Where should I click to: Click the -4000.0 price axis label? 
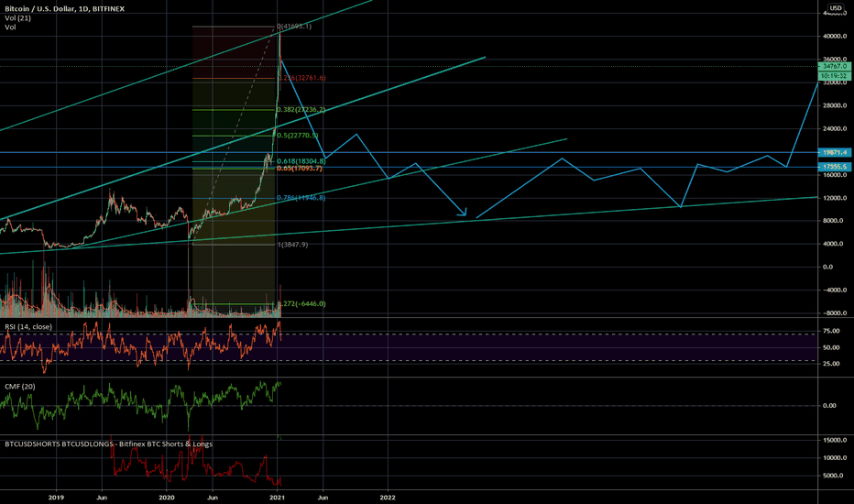point(835,290)
